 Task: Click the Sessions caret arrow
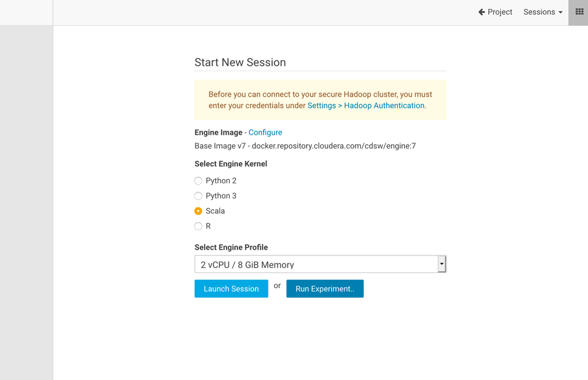(x=560, y=12)
